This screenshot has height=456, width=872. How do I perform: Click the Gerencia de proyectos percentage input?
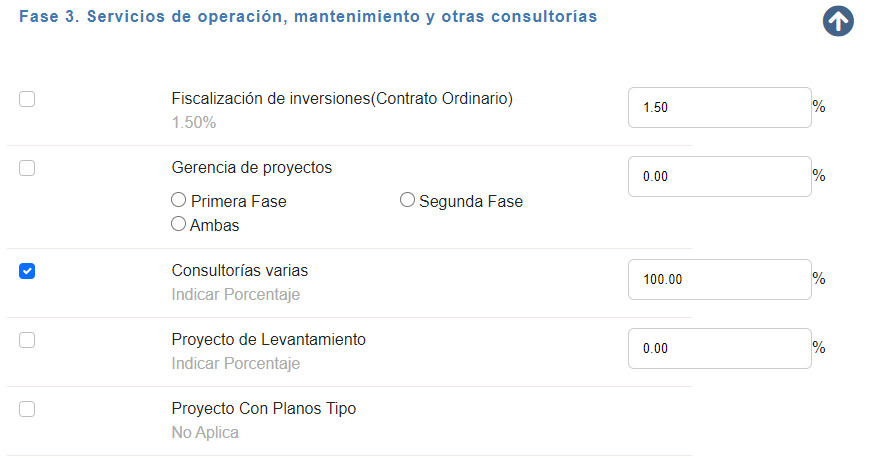point(720,176)
